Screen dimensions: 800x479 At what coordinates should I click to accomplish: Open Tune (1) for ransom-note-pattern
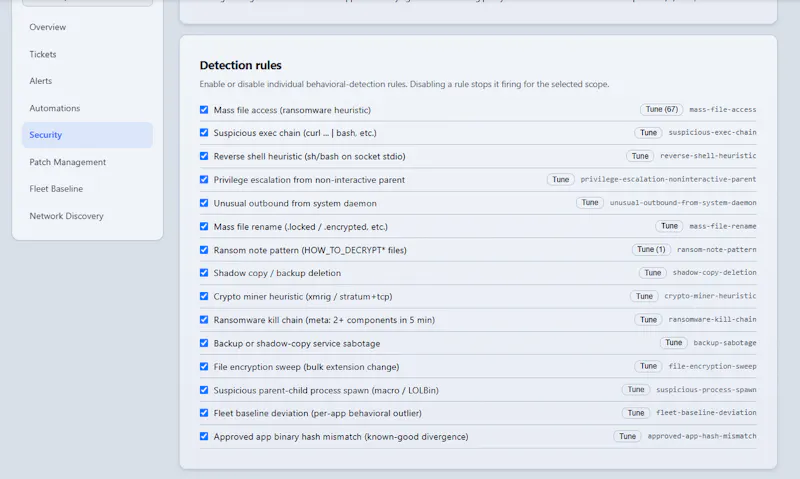(x=651, y=249)
